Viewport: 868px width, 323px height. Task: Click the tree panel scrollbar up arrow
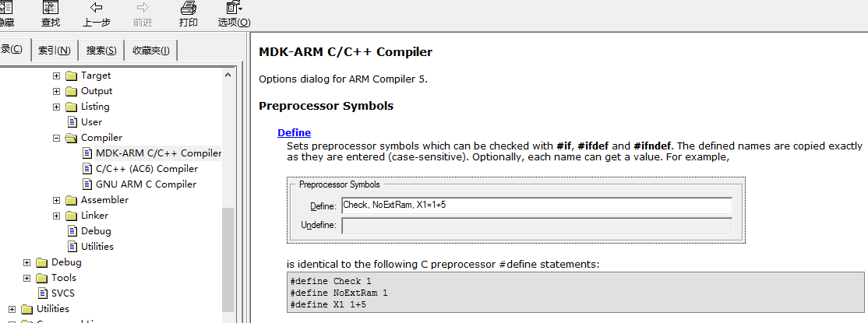point(228,75)
